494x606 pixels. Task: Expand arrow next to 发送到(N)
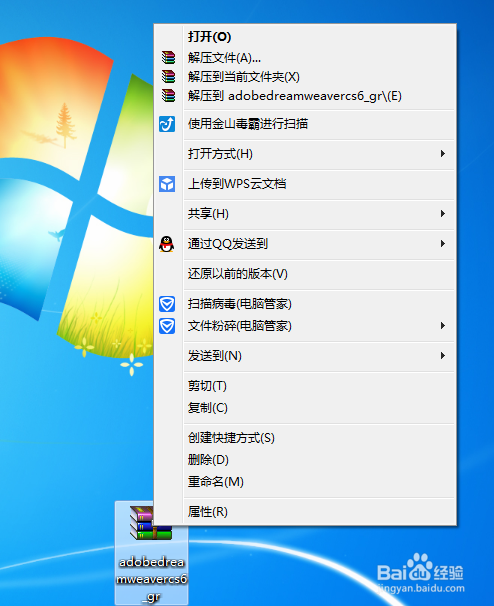(x=443, y=356)
